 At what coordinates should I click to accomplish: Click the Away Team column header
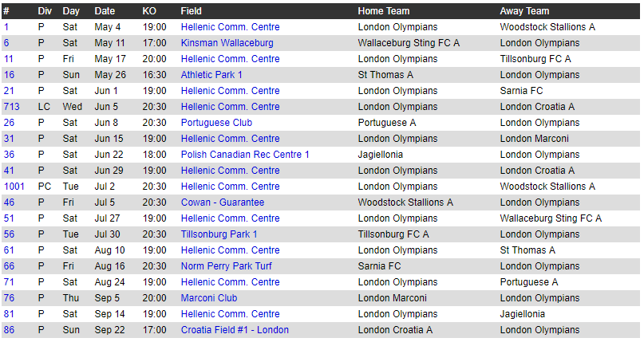[x=524, y=11]
